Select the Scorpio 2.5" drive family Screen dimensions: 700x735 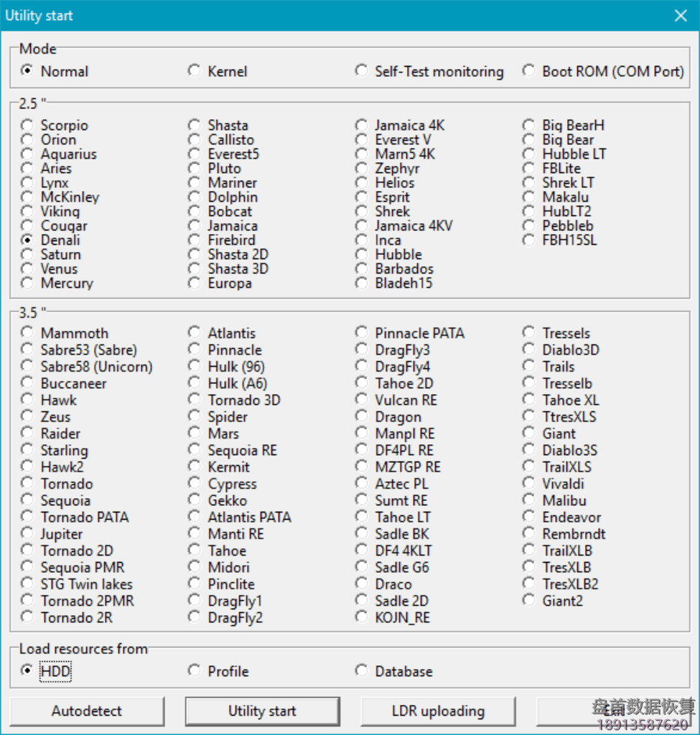[x=27, y=125]
